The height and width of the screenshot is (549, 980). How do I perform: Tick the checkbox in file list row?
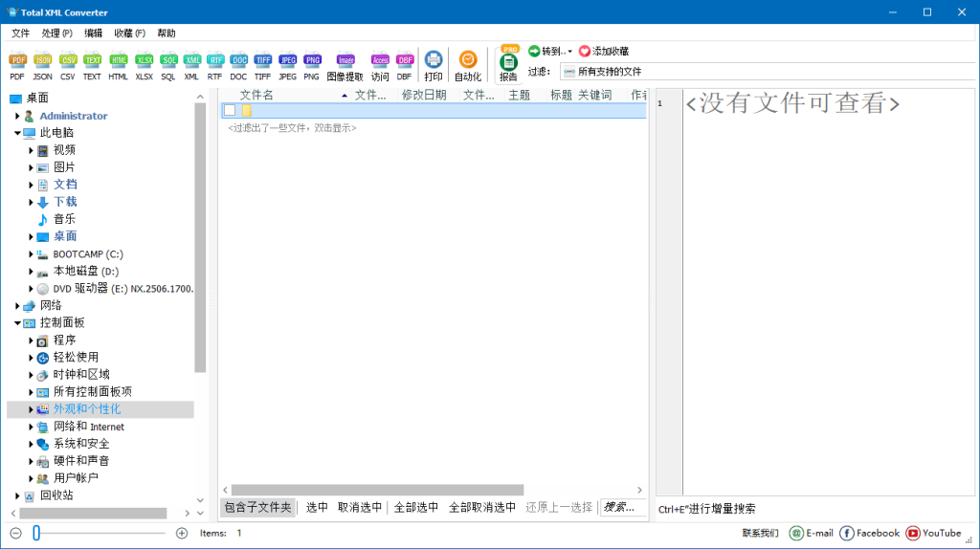230,111
